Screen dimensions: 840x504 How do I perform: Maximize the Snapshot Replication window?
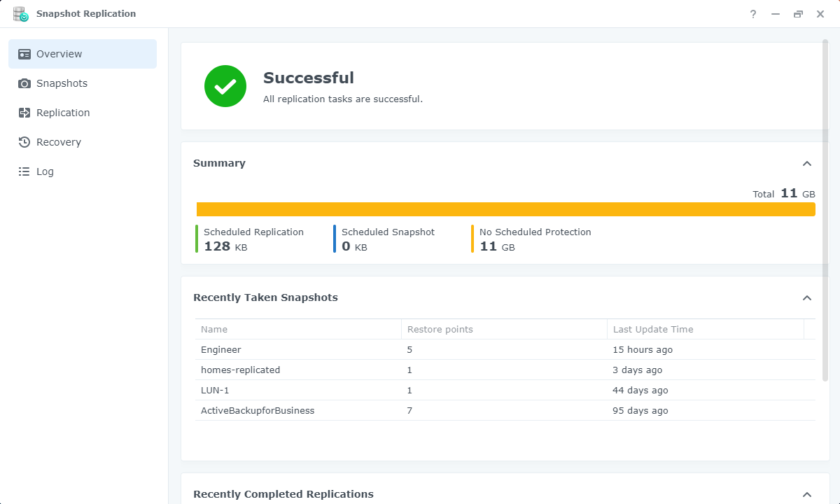point(798,14)
